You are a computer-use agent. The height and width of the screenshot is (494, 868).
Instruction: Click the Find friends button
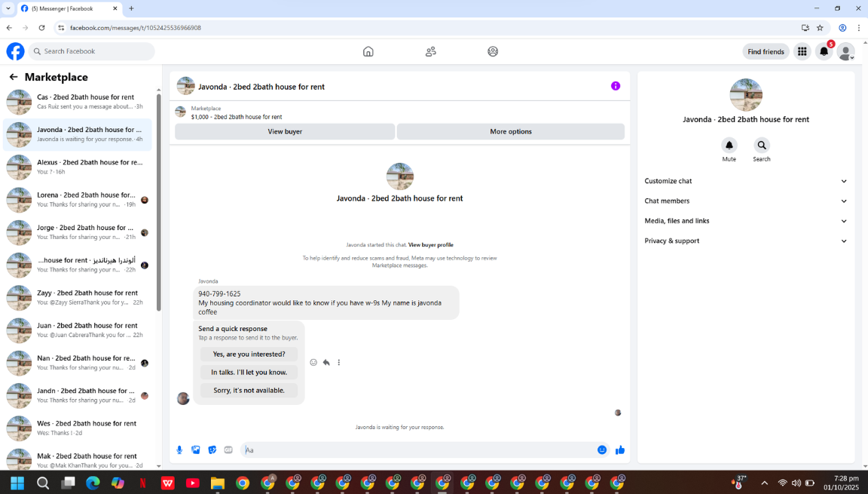766,51
